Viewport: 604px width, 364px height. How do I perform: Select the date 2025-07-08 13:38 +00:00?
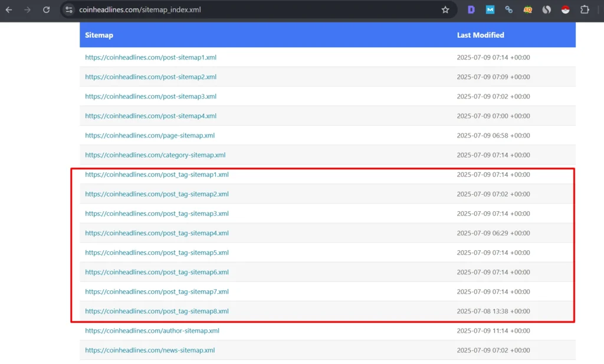coord(494,311)
